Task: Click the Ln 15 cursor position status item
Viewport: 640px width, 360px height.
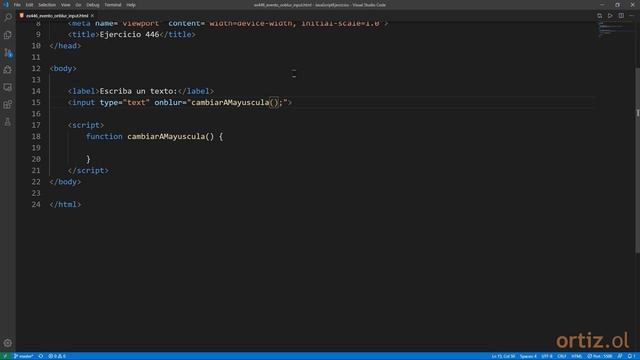Action: 503,356
